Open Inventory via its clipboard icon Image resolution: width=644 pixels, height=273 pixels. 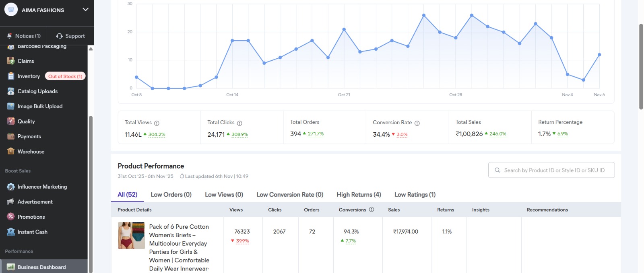11,76
